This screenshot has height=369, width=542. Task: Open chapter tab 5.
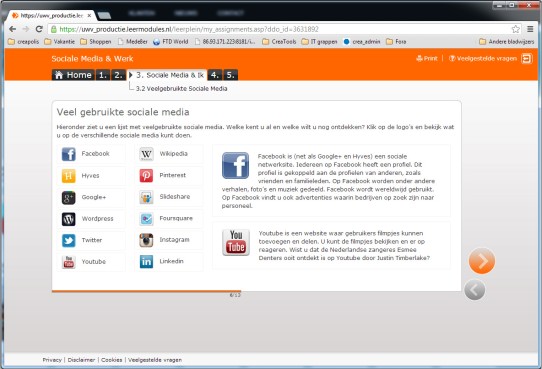231,75
